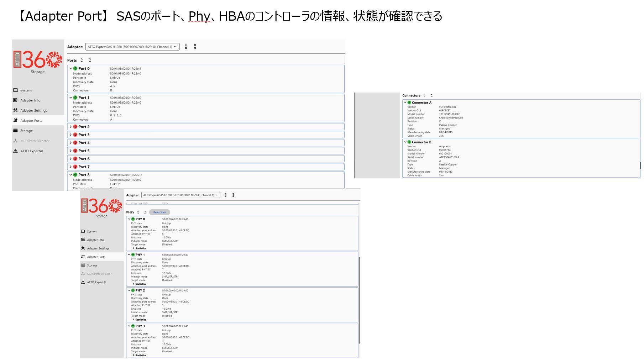
Task: Click the red status icon of Port 4
Action: click(75, 143)
